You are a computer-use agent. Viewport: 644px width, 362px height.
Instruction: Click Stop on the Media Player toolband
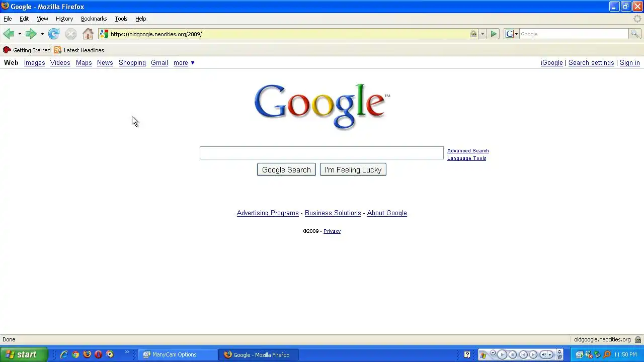coord(513,354)
